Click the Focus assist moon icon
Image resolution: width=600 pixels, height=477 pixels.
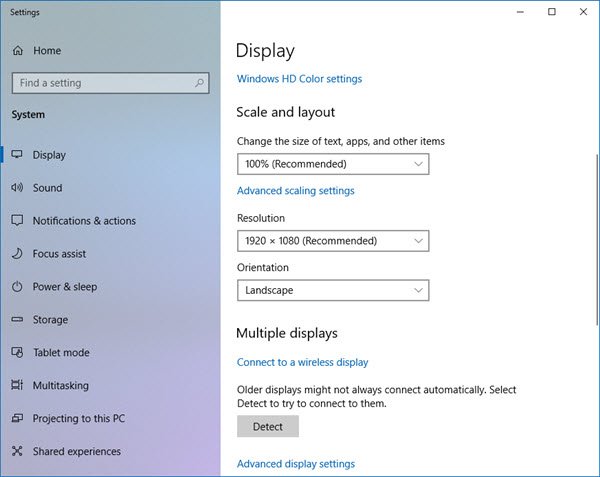(x=17, y=254)
